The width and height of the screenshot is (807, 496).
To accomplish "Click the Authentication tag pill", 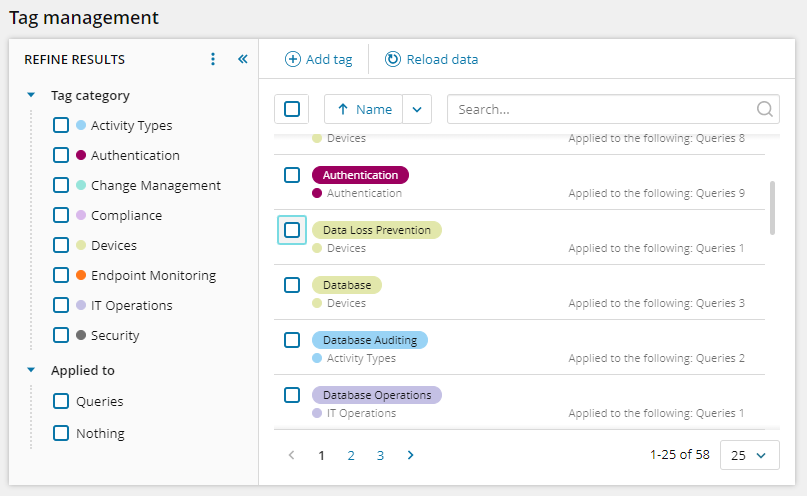I will [360, 175].
